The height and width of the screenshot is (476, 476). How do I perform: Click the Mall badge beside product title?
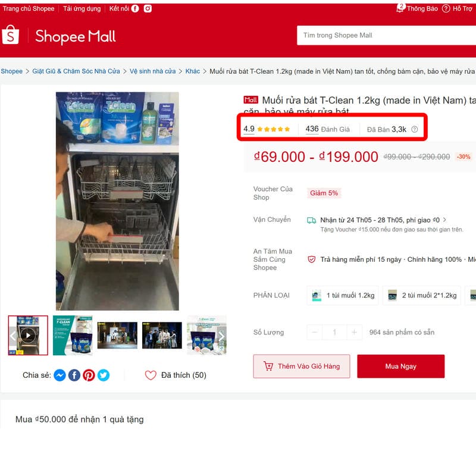point(250,100)
